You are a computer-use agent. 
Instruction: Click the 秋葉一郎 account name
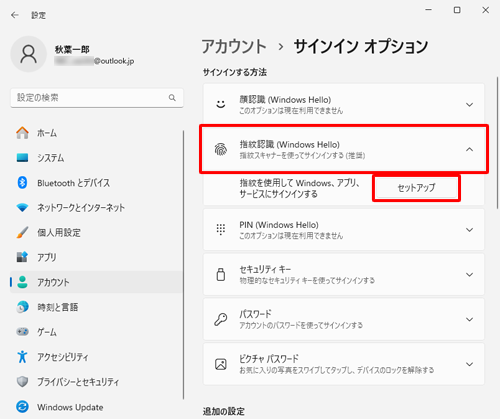(72, 50)
